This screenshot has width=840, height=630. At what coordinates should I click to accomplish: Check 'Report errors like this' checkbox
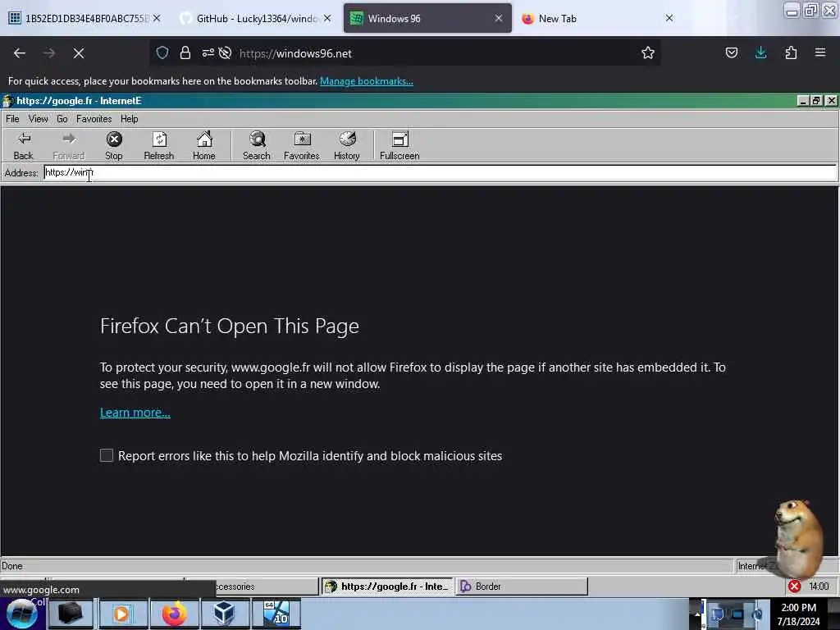coord(107,455)
